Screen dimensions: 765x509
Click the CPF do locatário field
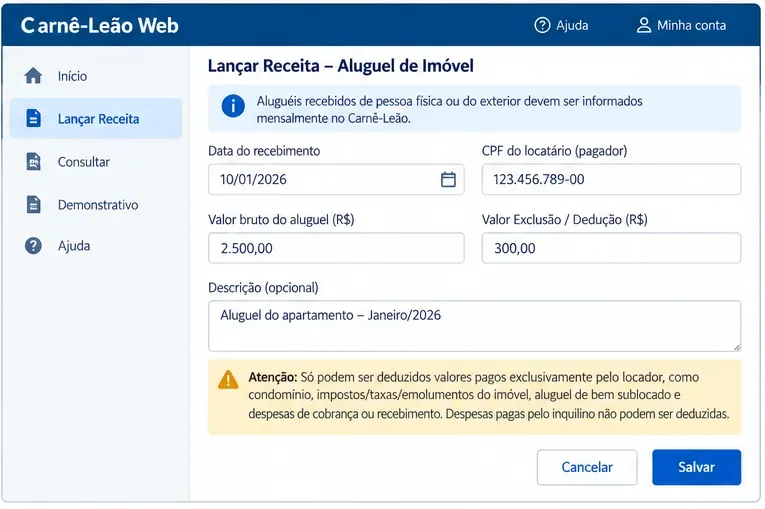coord(611,179)
